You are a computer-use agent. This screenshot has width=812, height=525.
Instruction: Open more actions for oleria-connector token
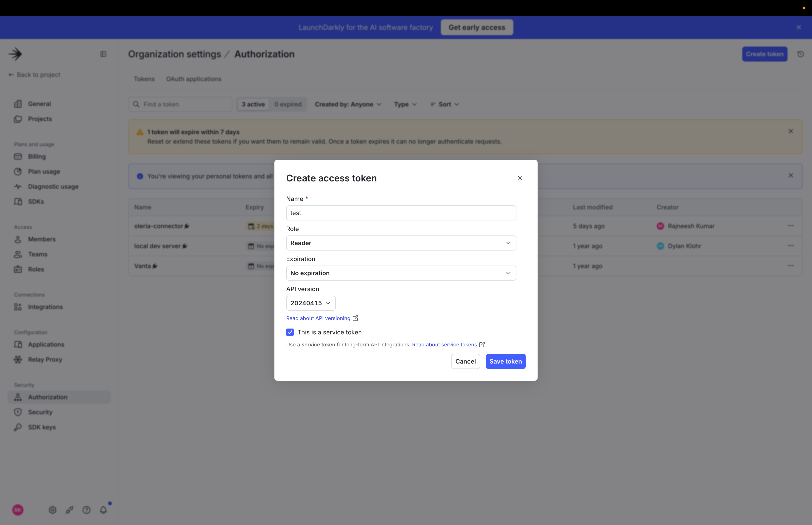[x=791, y=226]
